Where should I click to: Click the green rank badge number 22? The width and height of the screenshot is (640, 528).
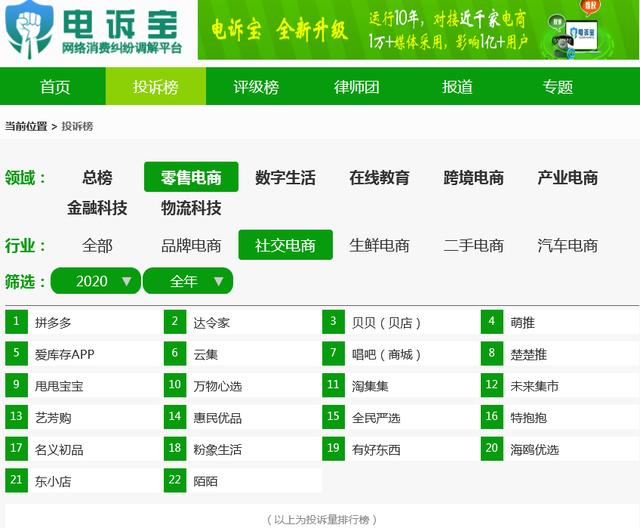click(x=175, y=480)
